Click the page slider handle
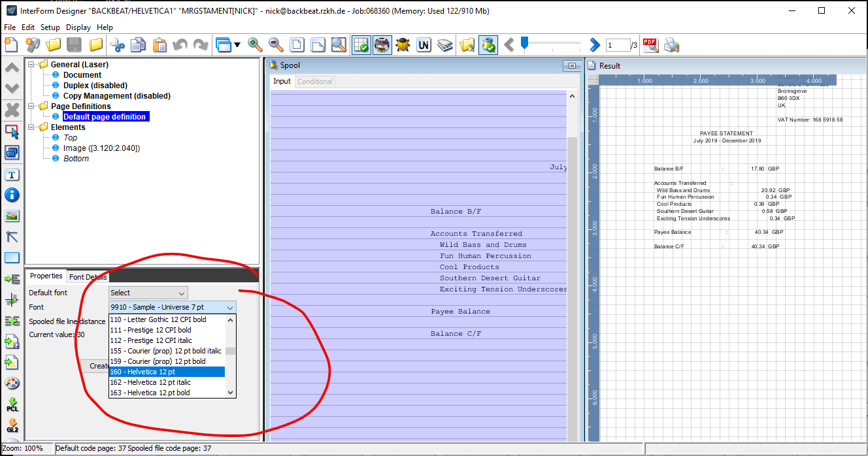The width and height of the screenshot is (868, 456). 524,44
